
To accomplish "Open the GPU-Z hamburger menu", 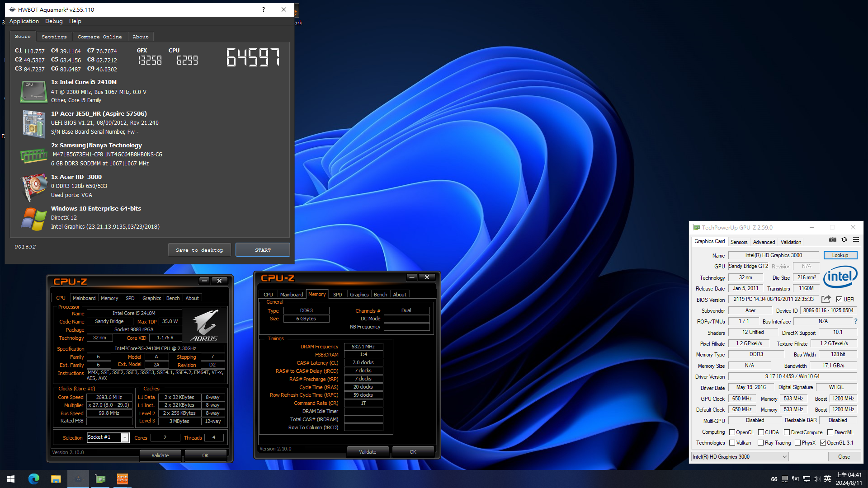I will click(856, 239).
